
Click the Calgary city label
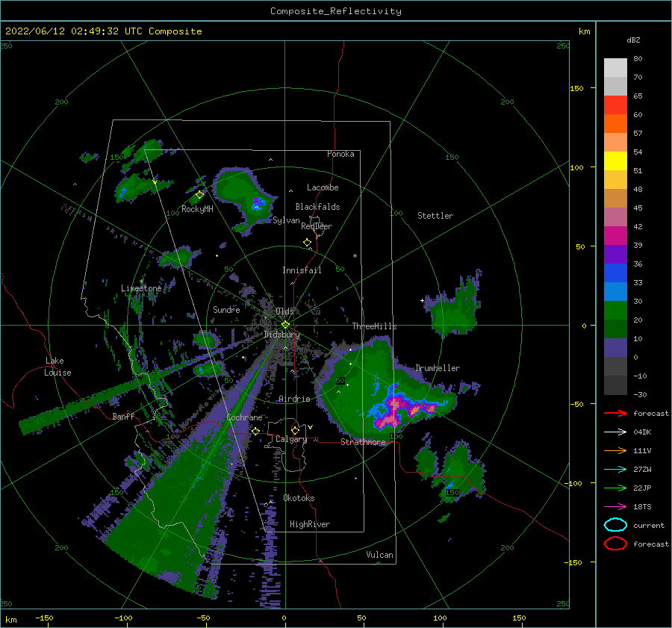tap(291, 439)
